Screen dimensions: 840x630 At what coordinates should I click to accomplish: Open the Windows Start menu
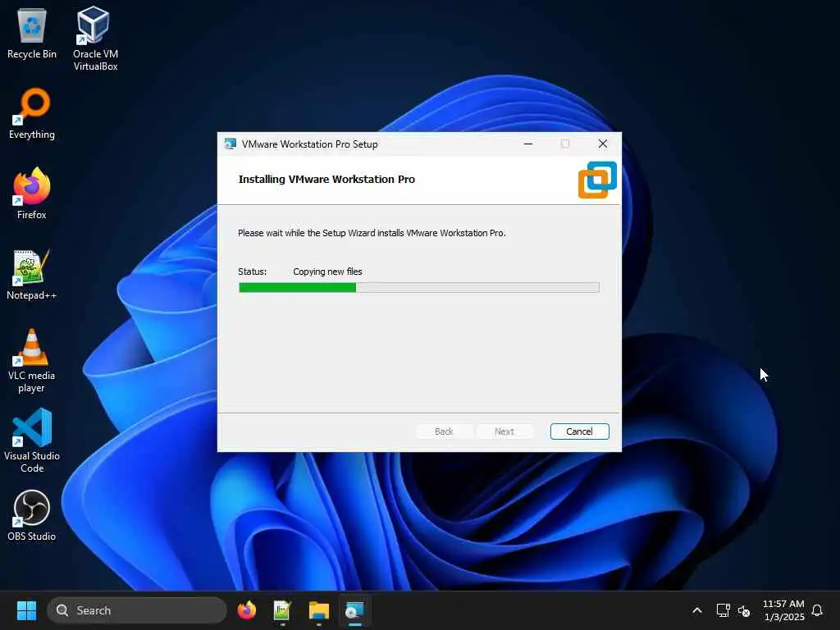tap(26, 610)
